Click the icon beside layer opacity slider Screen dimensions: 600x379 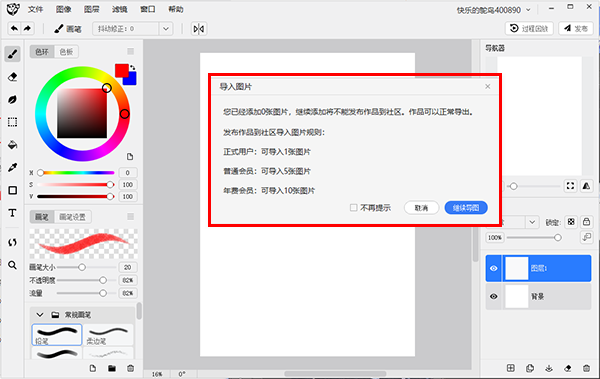point(586,237)
